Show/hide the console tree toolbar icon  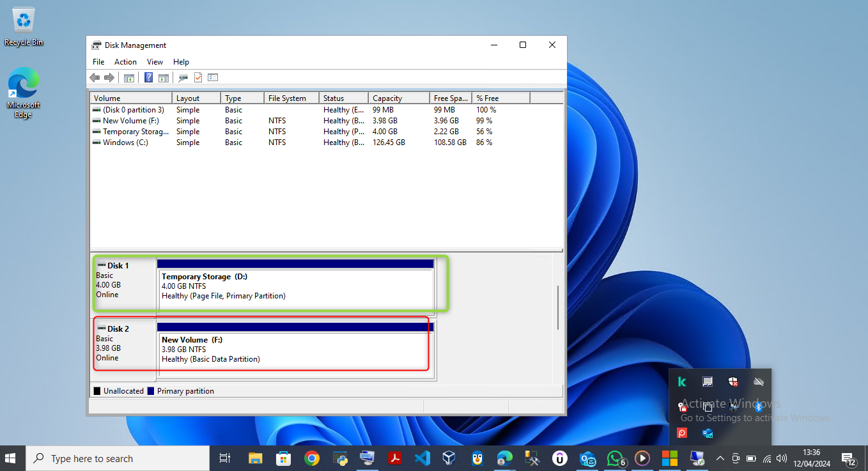129,77
